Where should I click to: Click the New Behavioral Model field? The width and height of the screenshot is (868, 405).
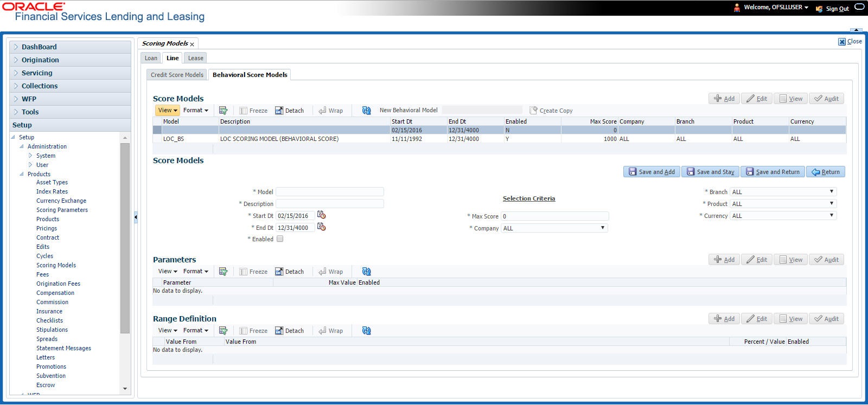482,110
